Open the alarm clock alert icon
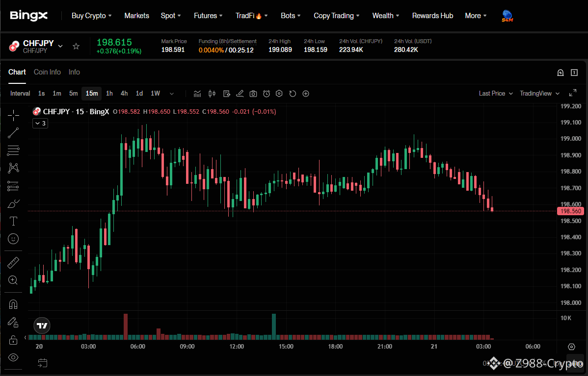The image size is (588, 376). click(266, 94)
